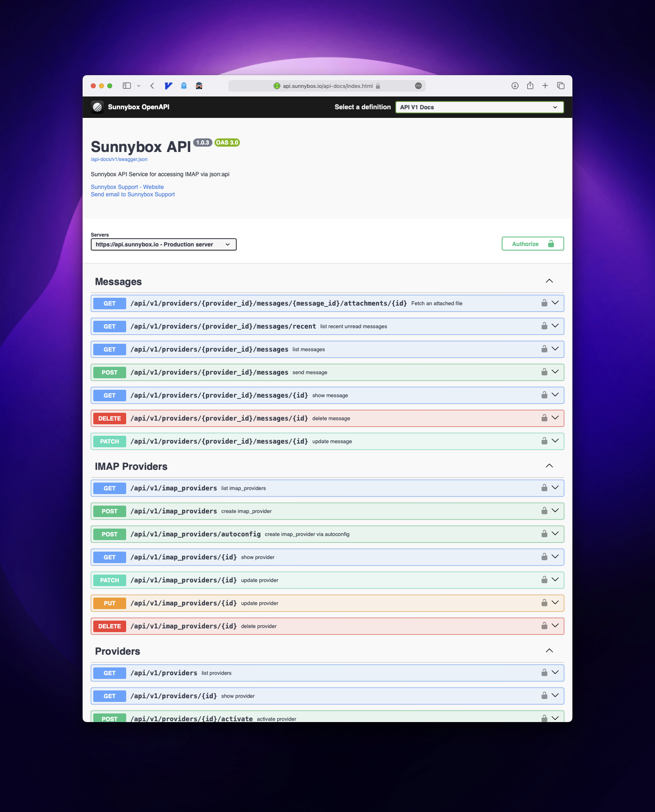Click the masked face extension icon

199,86
